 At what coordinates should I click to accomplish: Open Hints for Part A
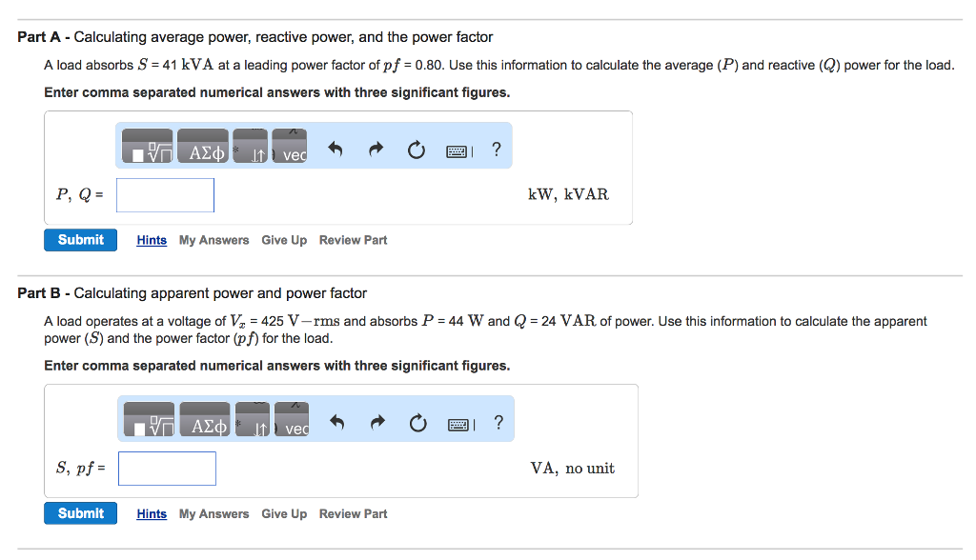pos(151,239)
